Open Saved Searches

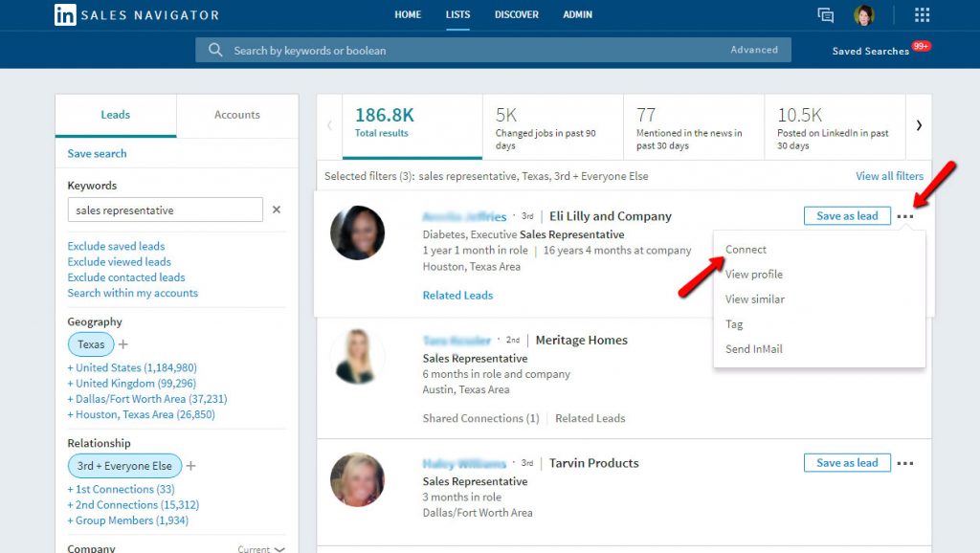(870, 52)
